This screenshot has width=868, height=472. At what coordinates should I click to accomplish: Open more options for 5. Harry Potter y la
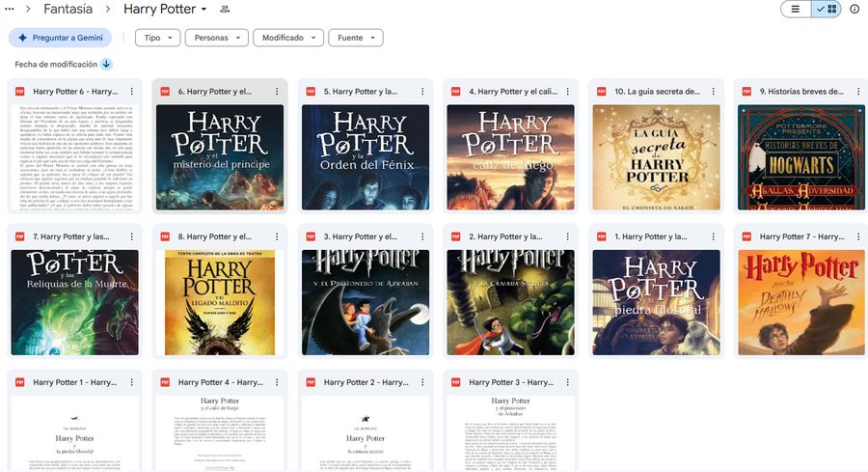coord(422,92)
